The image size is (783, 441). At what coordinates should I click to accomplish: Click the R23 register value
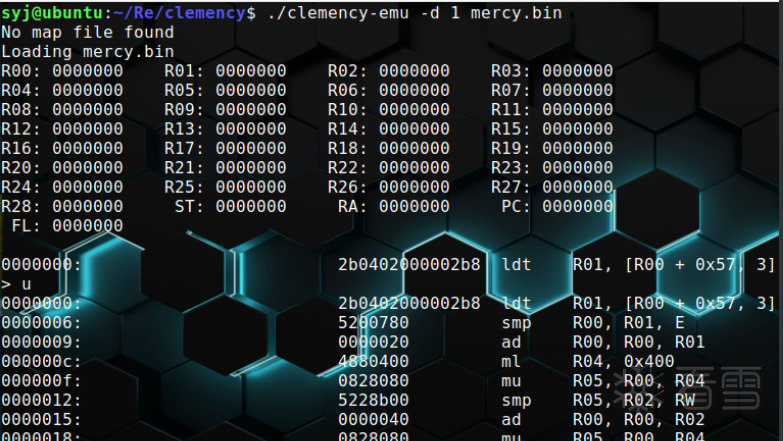[x=577, y=168]
